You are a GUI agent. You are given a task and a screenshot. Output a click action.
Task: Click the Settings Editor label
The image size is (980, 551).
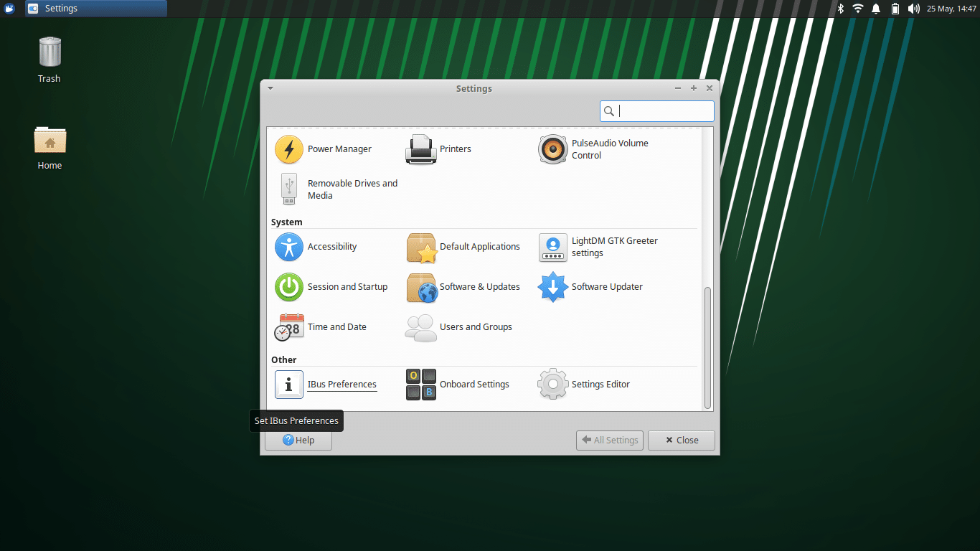(x=600, y=385)
